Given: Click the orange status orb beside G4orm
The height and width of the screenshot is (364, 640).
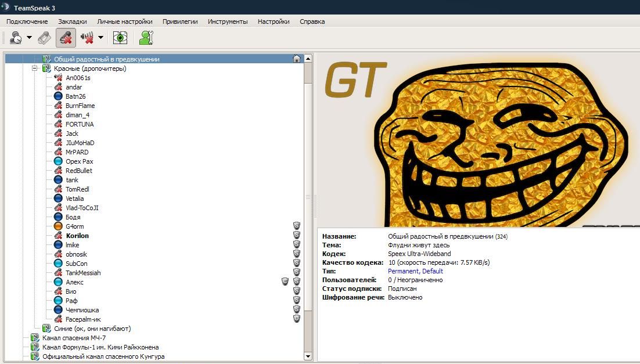Looking at the screenshot, I should tap(59, 226).
